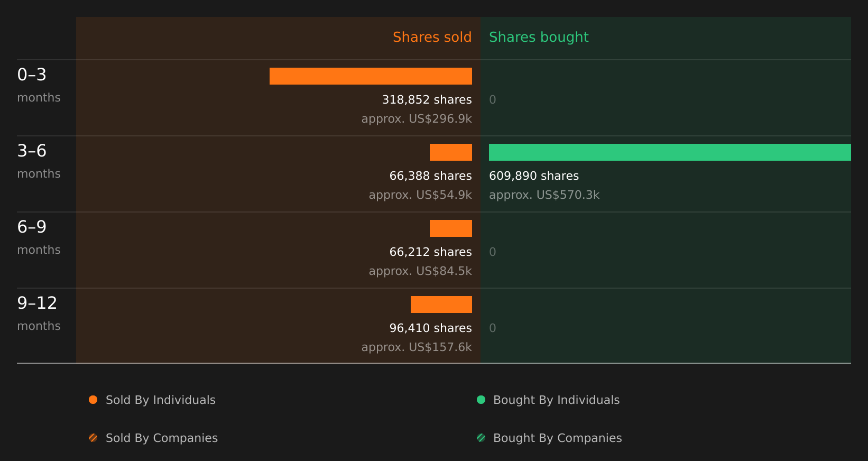Click the bought 0 value in 9–12 months row

pyautogui.click(x=493, y=328)
